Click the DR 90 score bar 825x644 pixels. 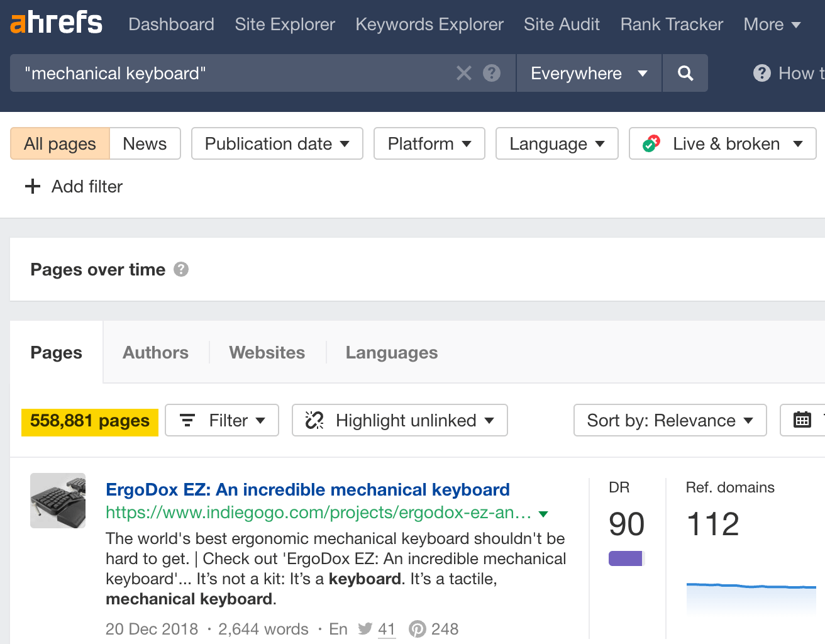[626, 558]
